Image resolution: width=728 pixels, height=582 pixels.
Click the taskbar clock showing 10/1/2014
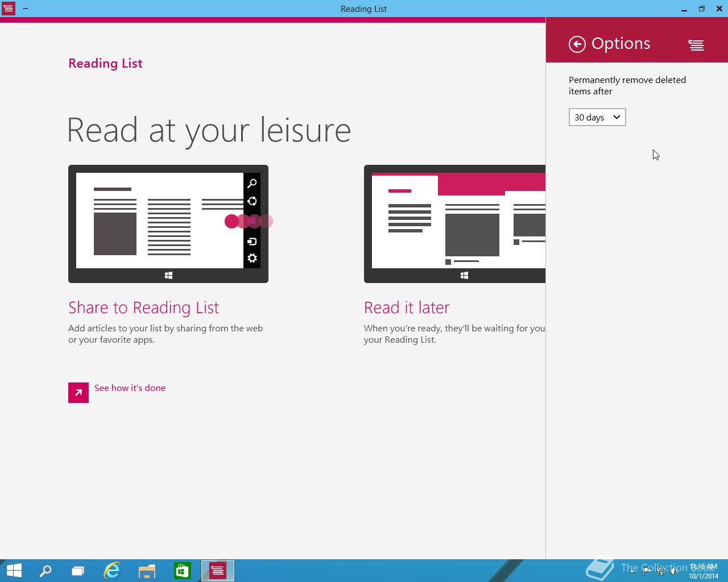pos(704,571)
